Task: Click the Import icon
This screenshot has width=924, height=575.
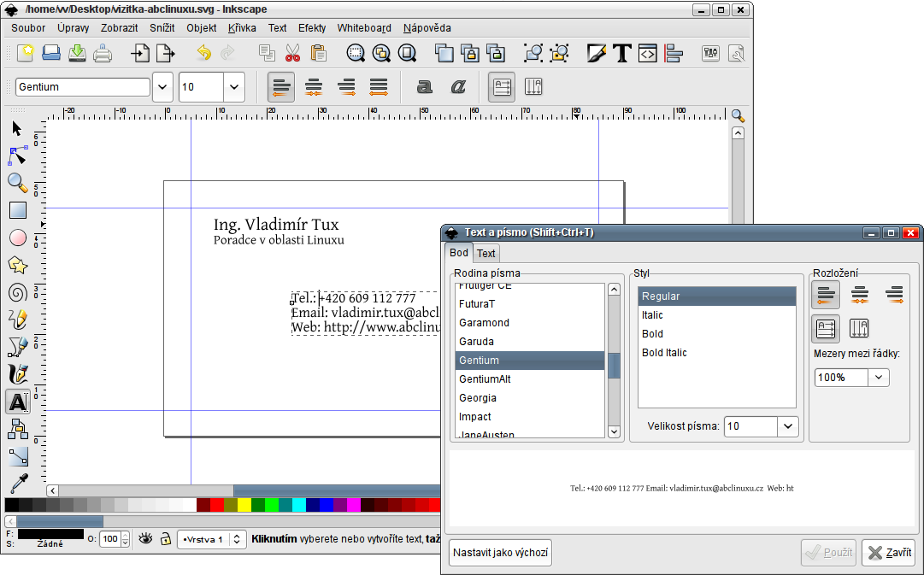Action: [x=139, y=53]
